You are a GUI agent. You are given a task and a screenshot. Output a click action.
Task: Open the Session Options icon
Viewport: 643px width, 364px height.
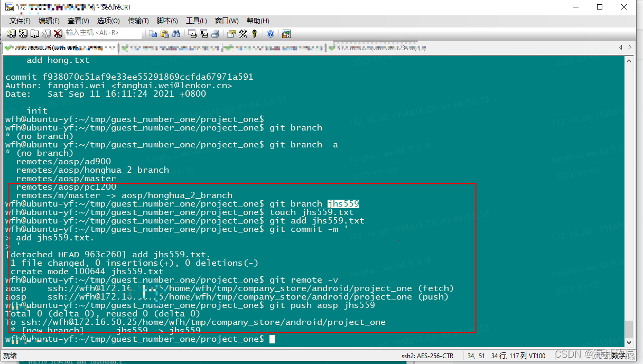pyautogui.click(x=231, y=34)
